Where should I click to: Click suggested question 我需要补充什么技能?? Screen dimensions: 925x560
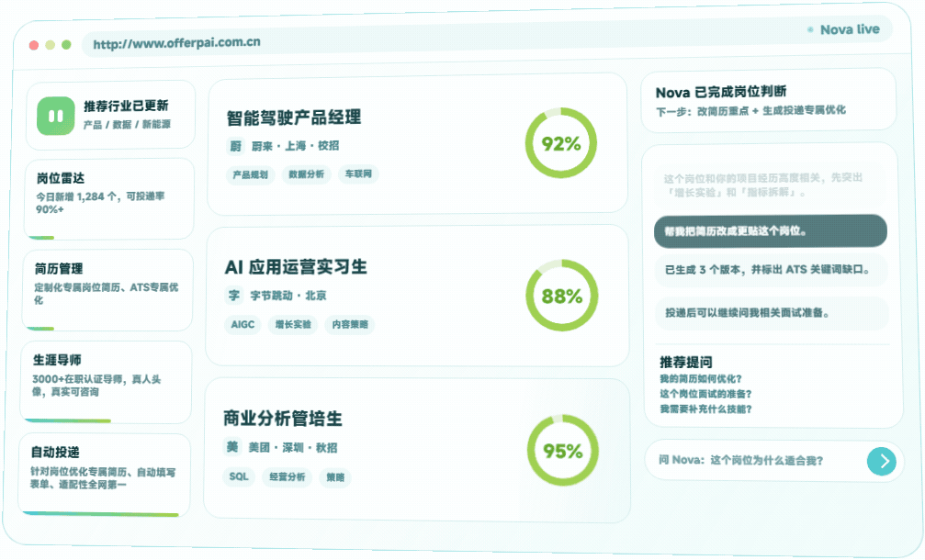pos(705,409)
